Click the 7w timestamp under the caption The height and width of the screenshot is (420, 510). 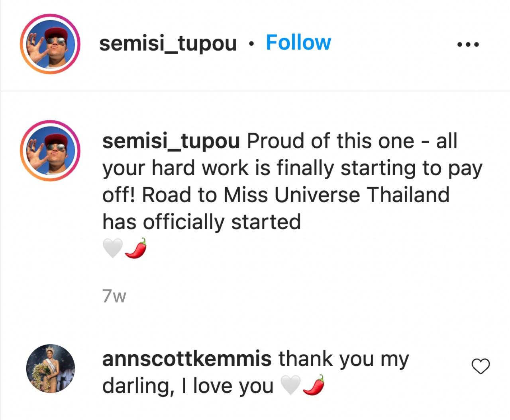coord(114,296)
